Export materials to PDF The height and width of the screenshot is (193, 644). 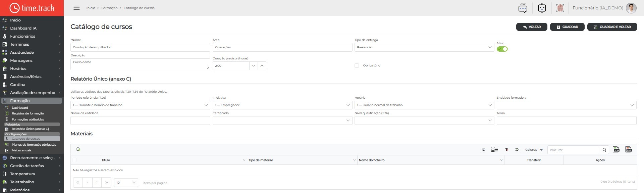tap(629, 150)
